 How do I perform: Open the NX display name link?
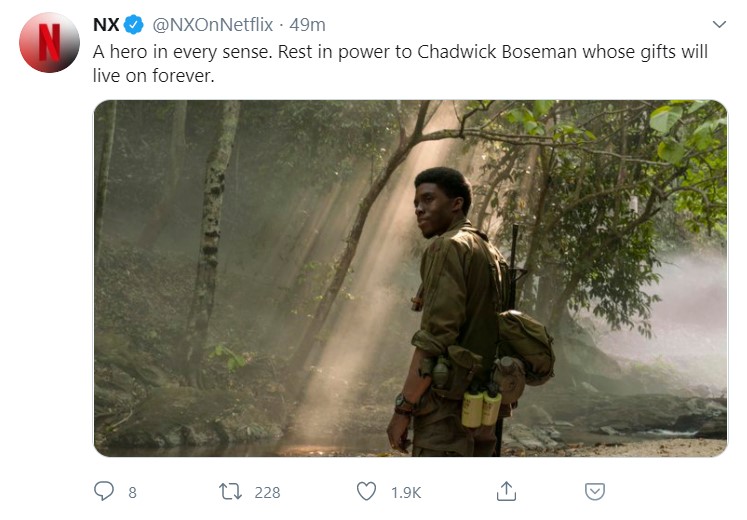tap(106, 25)
